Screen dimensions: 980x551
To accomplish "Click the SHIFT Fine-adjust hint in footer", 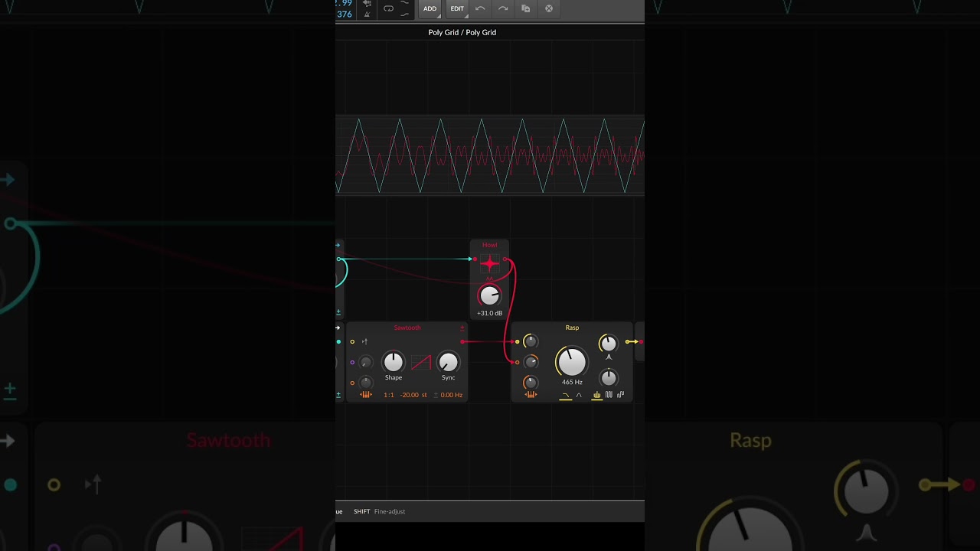I will [x=380, y=511].
